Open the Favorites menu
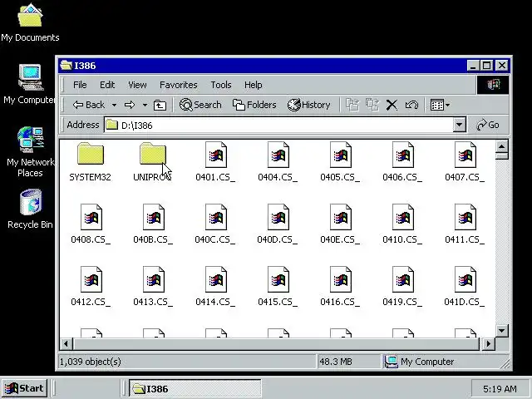 (179, 85)
